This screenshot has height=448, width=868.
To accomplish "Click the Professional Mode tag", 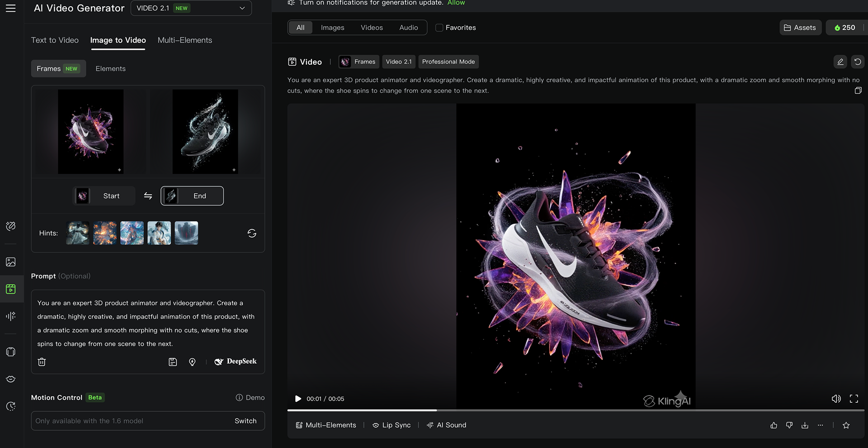I will tap(448, 62).
